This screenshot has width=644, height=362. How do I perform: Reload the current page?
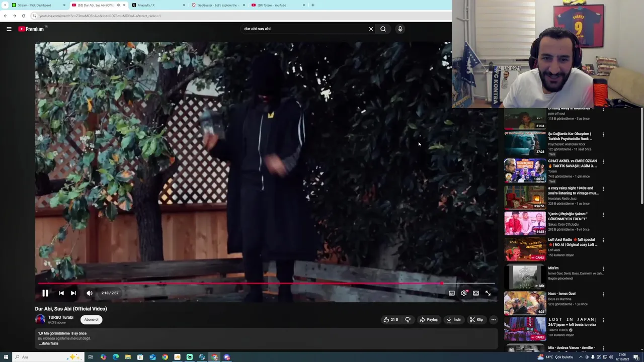(x=23, y=16)
